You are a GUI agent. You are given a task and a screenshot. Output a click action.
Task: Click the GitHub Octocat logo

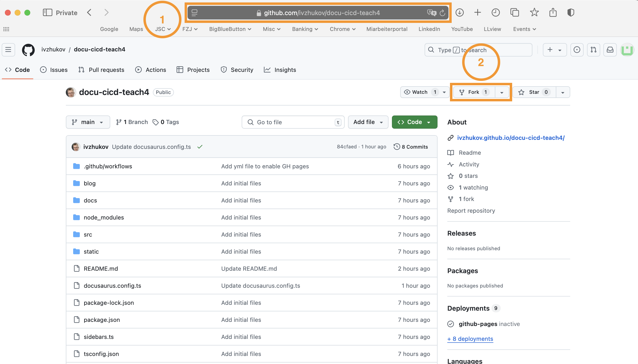28,50
